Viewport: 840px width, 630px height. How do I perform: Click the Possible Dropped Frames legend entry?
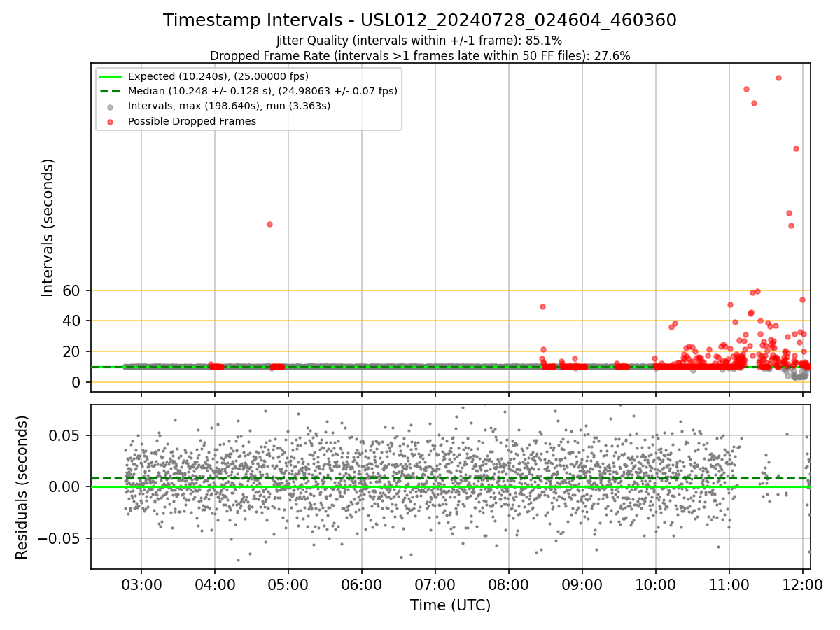192,121
